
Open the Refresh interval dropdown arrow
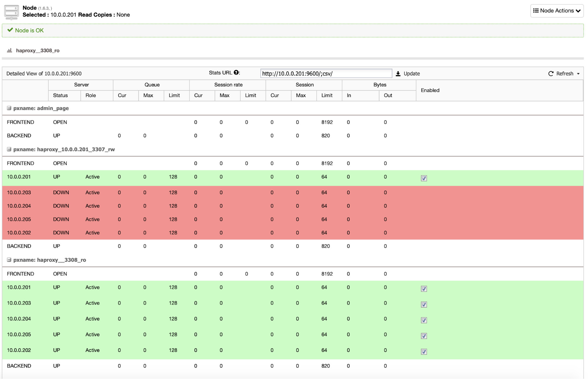click(x=578, y=74)
